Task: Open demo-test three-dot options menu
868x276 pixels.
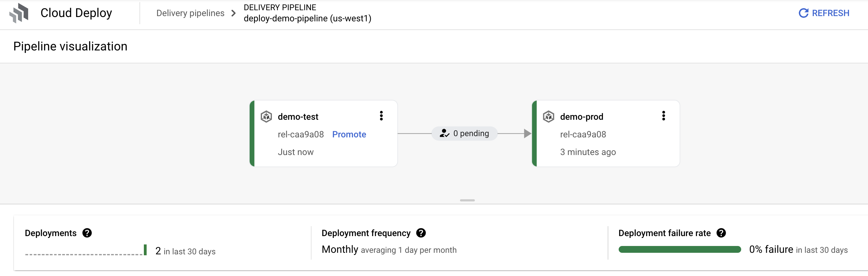Action: click(381, 116)
